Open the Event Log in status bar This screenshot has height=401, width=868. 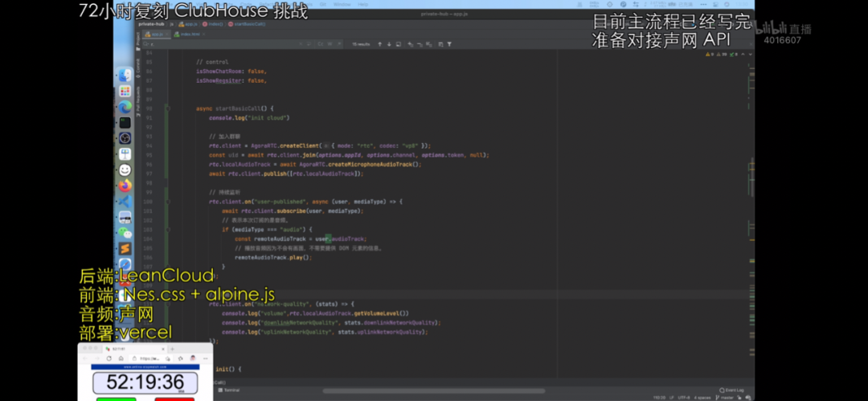[x=732, y=390]
